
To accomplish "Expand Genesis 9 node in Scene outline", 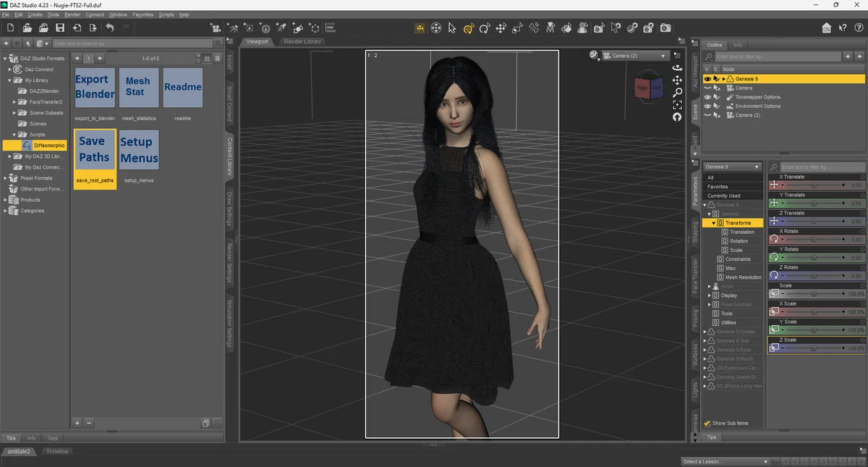I will point(723,79).
